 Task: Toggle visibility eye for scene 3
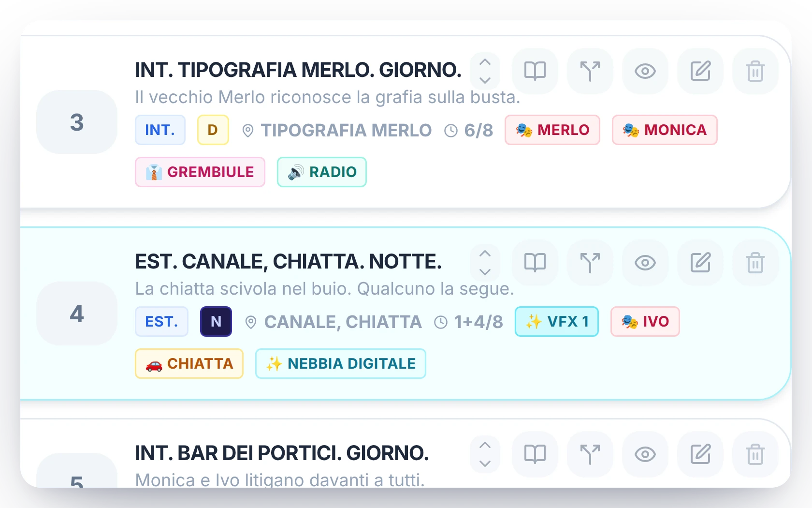pyautogui.click(x=645, y=71)
